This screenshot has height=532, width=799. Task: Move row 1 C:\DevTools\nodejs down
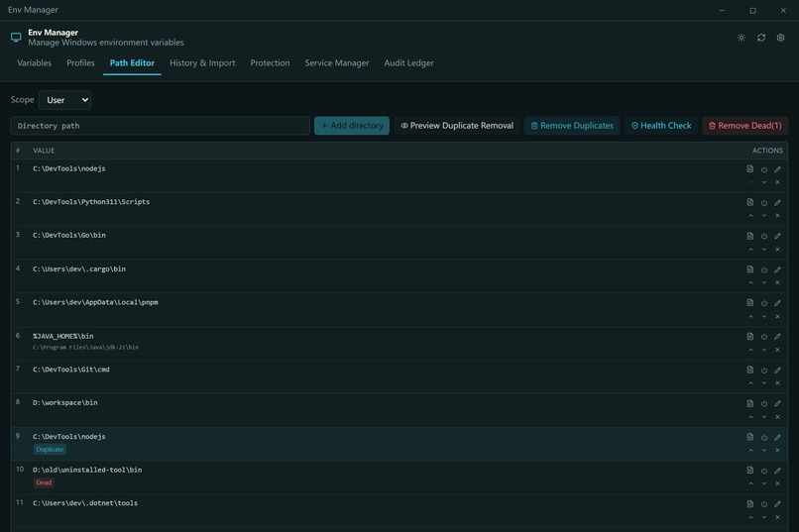764,182
